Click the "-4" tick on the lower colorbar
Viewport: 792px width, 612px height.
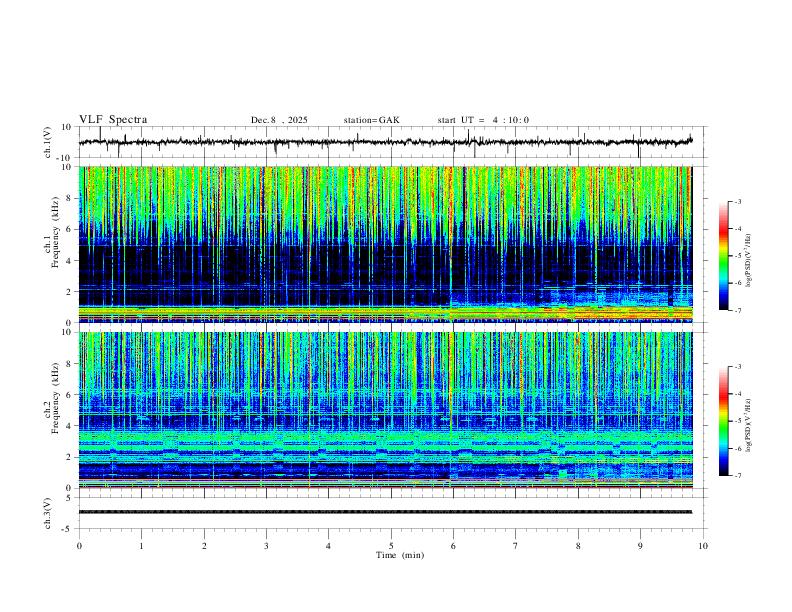(x=737, y=394)
